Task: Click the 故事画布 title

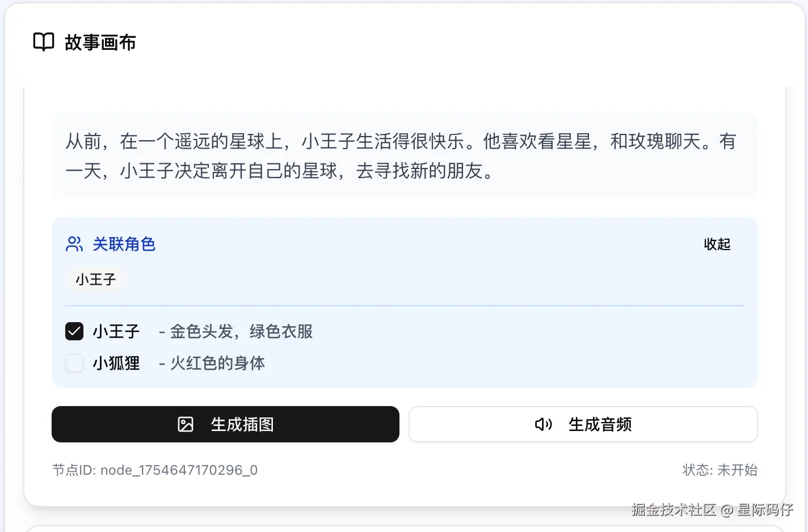Action: (x=100, y=43)
